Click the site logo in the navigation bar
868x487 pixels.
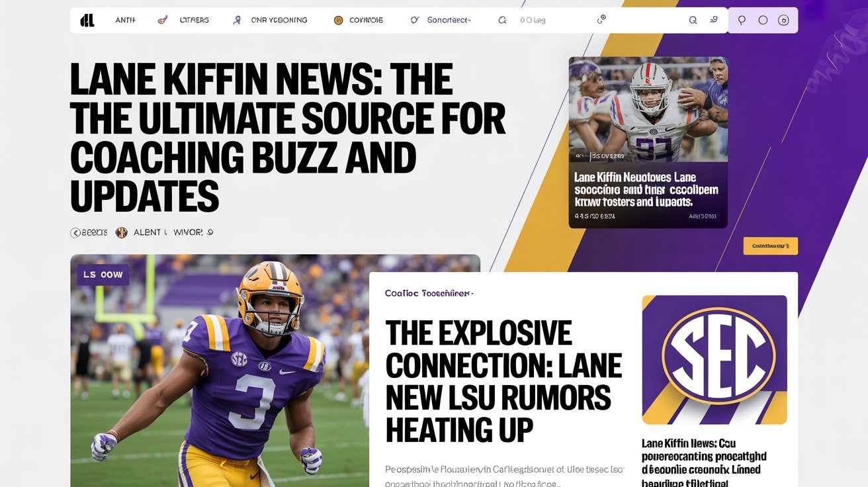pyautogui.click(x=87, y=21)
